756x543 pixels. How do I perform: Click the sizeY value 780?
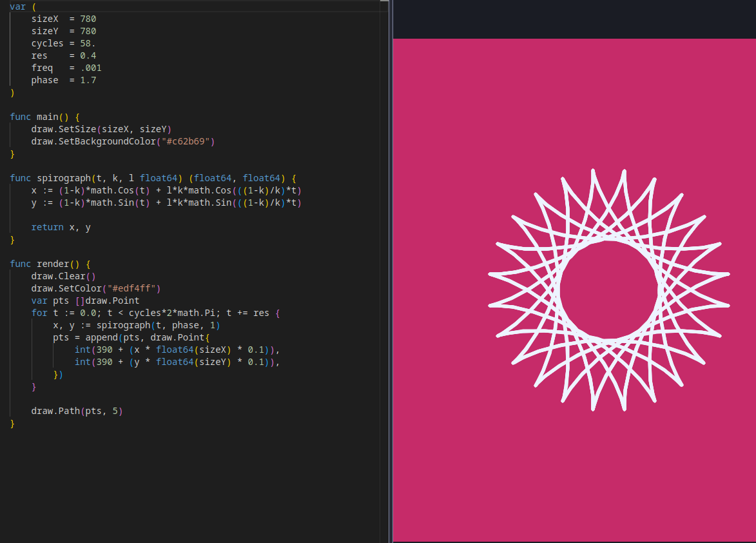[88, 31]
